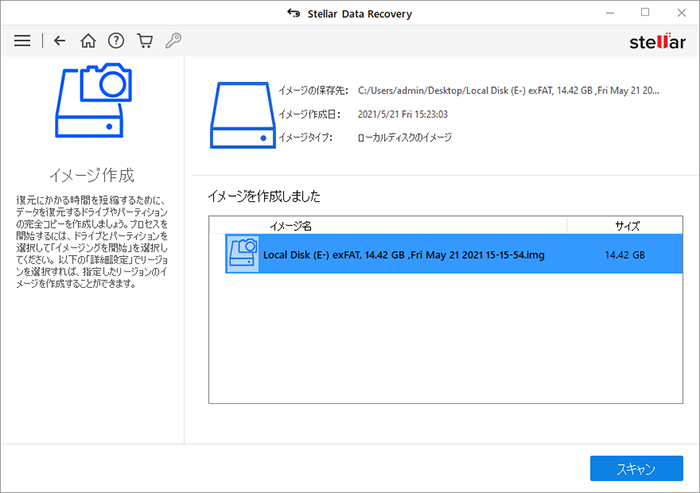Minimize the Stellar Data Recovery window

610,13
